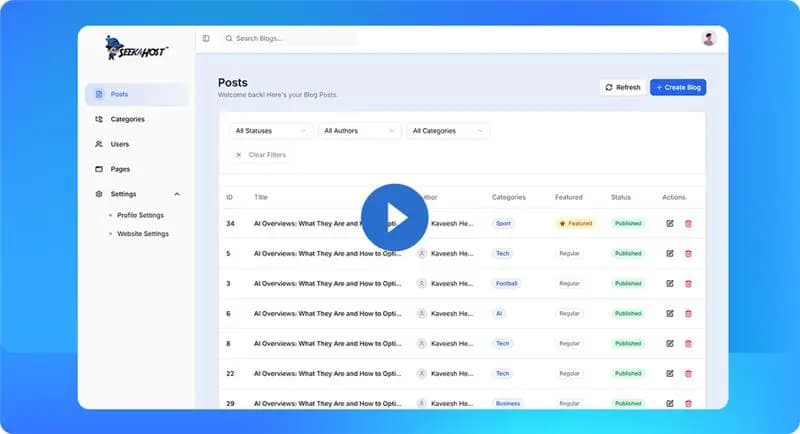Edit post with ID 3
Image resolution: width=800 pixels, height=434 pixels.
[670, 284]
